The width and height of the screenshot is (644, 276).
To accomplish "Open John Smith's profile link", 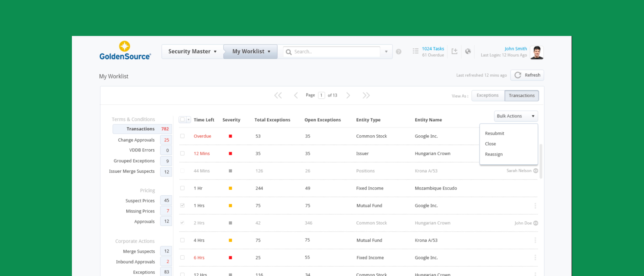I will pos(516,49).
